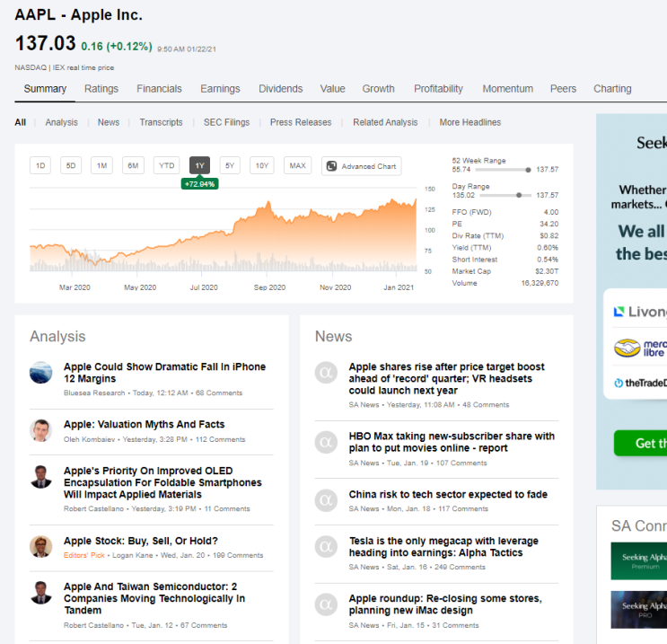Click avatar beside Taiwan Semiconductor article
This screenshot has height=644, width=667.
40,593
